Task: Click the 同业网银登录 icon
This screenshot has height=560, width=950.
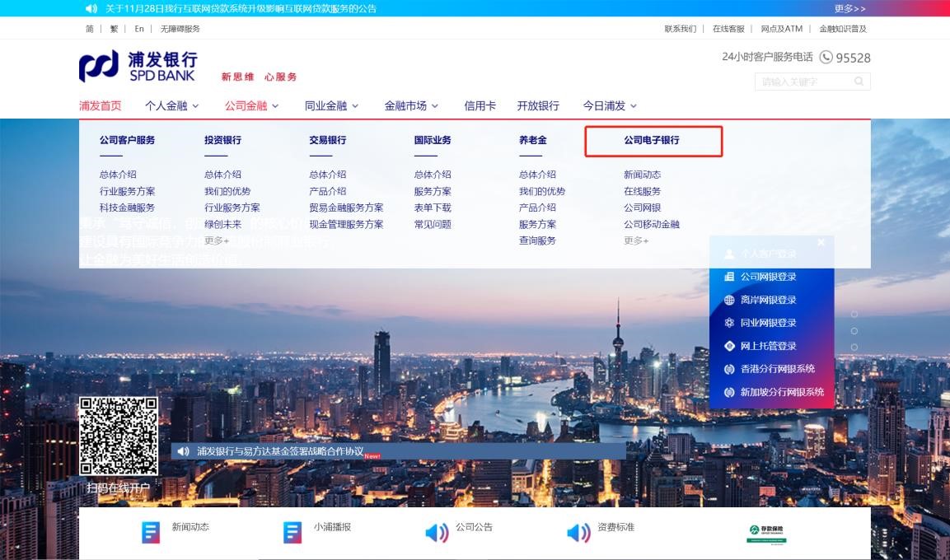Action: coord(729,323)
